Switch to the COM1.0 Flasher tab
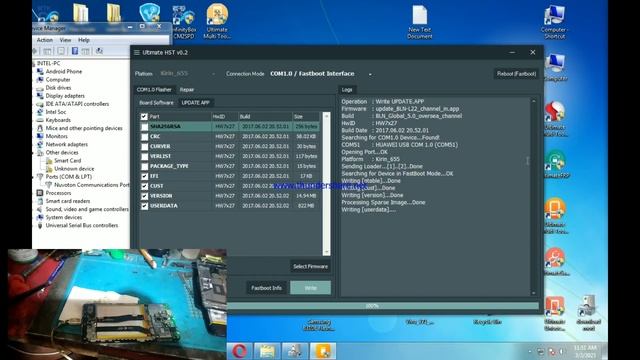Screen dimensions: 640x360 coord(154,90)
